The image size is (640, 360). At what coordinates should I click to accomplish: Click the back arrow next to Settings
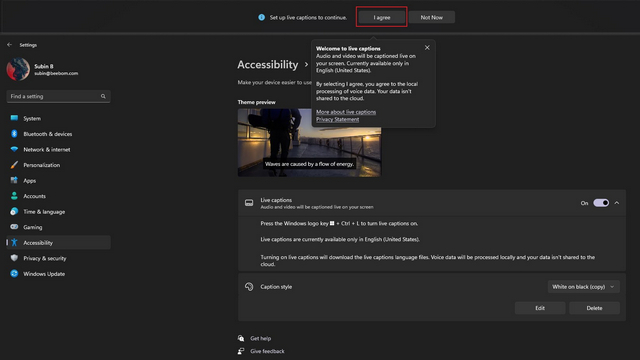point(9,44)
